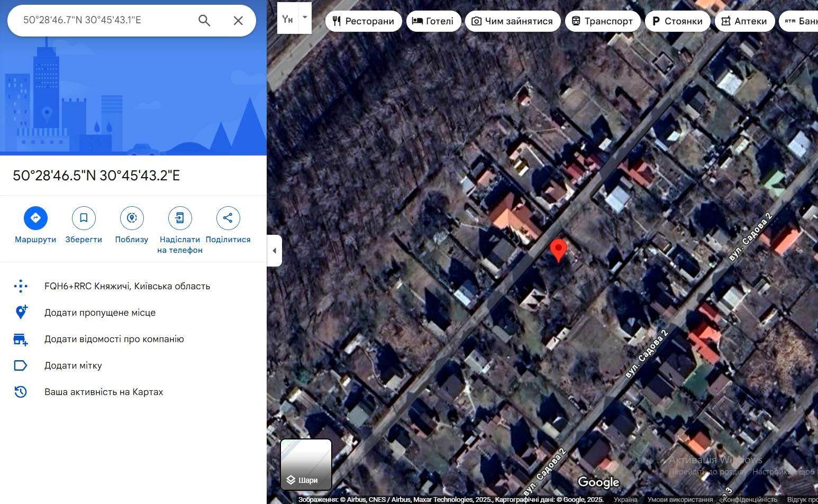The image size is (818, 504).
Task: Save the place with the Зберегти icon
Action: pos(84,218)
